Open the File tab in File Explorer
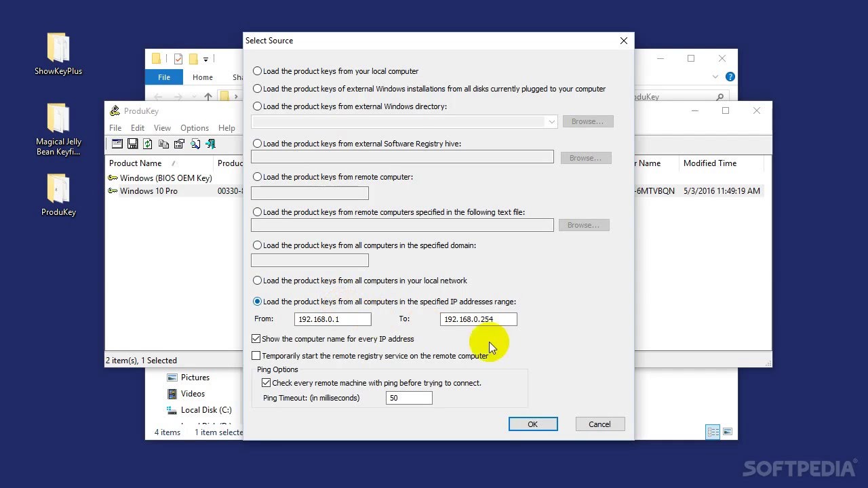 [x=164, y=77]
